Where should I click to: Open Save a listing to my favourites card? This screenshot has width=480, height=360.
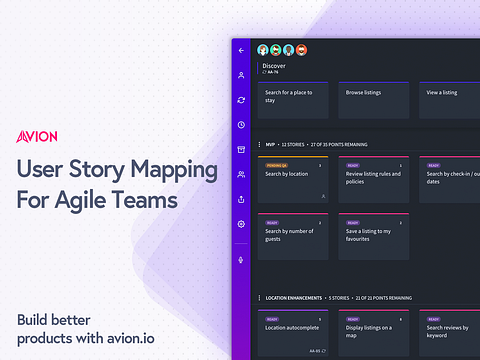click(374, 236)
